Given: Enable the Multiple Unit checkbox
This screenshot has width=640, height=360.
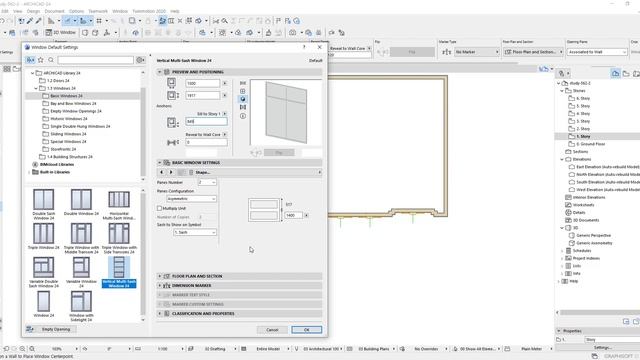Looking at the screenshot, I should (x=160, y=208).
